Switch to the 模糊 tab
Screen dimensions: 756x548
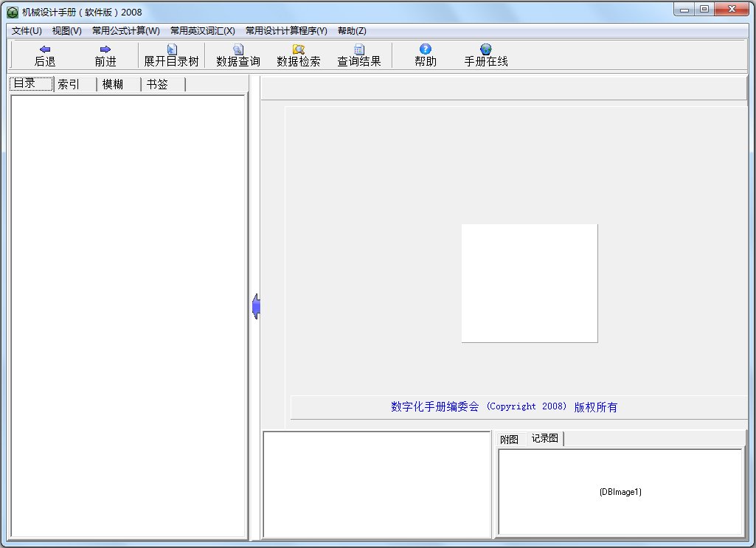pyautogui.click(x=119, y=84)
